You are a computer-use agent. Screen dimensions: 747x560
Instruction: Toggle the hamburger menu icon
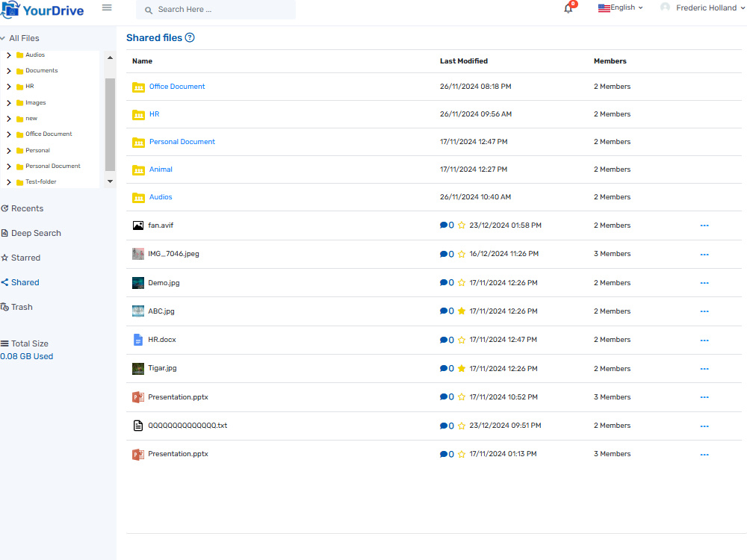(107, 7)
